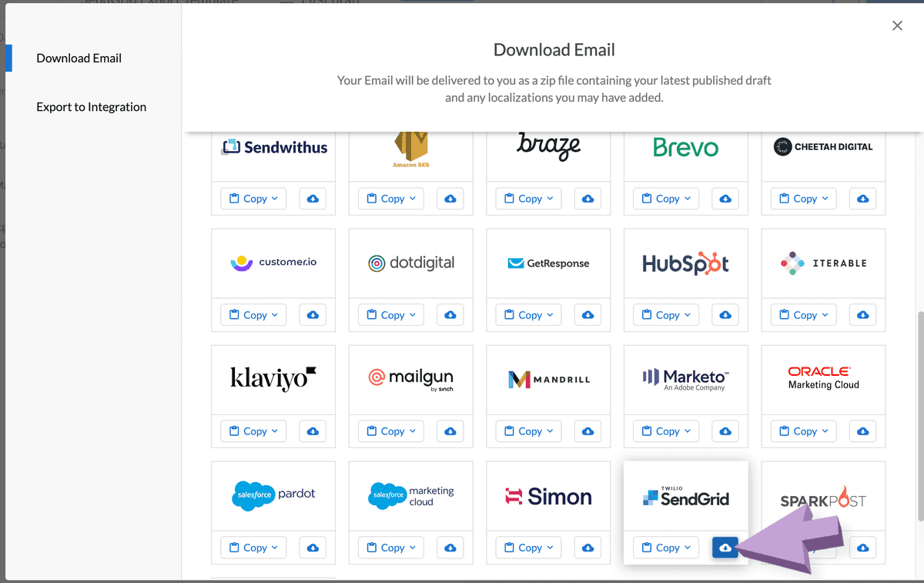Click the Twilio SendGrid logo

pos(685,495)
